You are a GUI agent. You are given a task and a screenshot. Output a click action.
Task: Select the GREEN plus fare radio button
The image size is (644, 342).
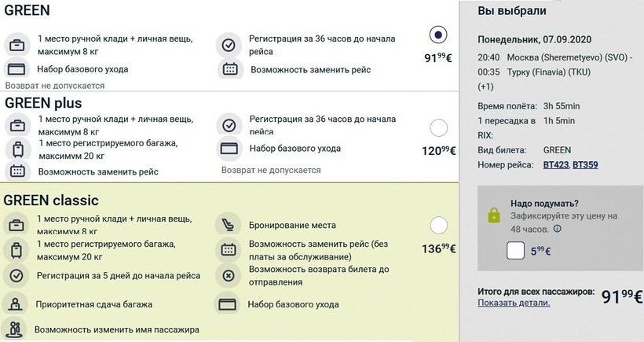pyautogui.click(x=439, y=128)
